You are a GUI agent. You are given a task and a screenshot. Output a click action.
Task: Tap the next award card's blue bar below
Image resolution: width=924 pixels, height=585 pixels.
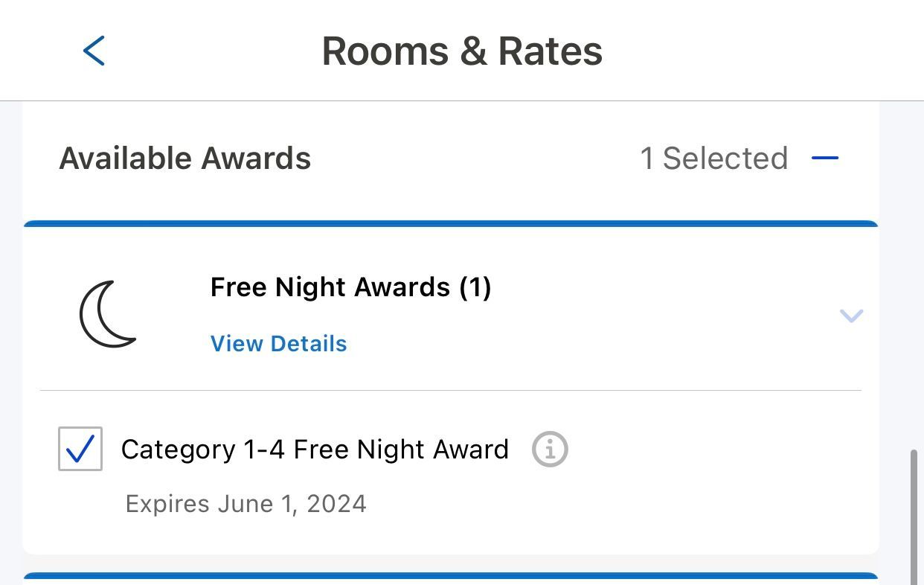(451, 576)
